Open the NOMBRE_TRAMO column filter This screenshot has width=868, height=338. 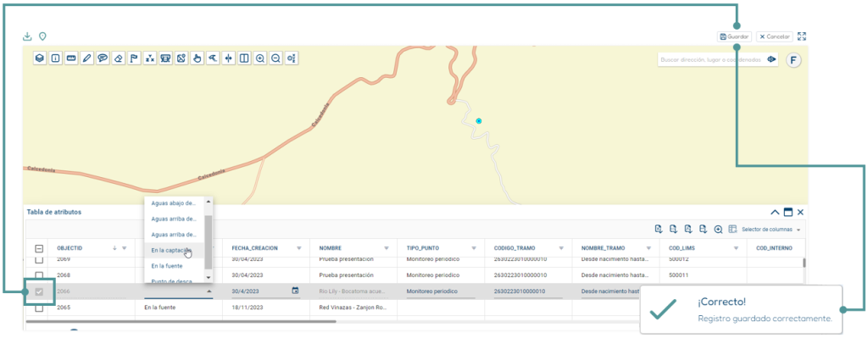[648, 248]
